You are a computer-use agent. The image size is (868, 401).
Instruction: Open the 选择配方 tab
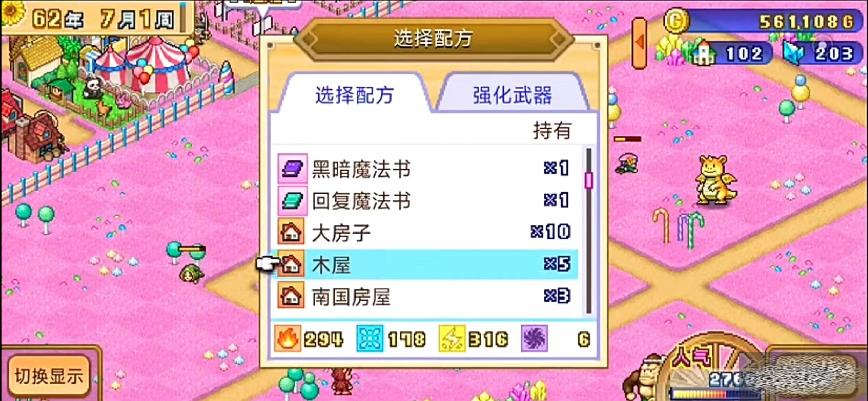[354, 94]
